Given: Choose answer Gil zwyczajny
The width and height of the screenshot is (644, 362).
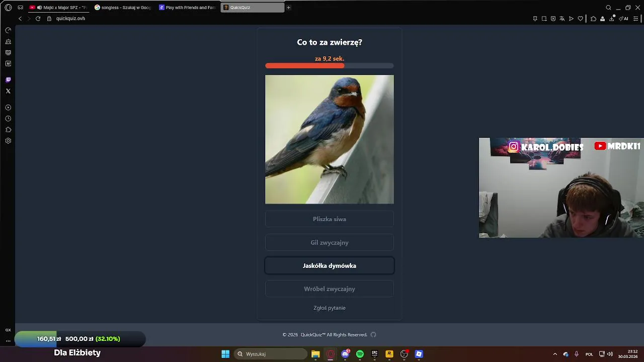Looking at the screenshot, I should [330, 242].
